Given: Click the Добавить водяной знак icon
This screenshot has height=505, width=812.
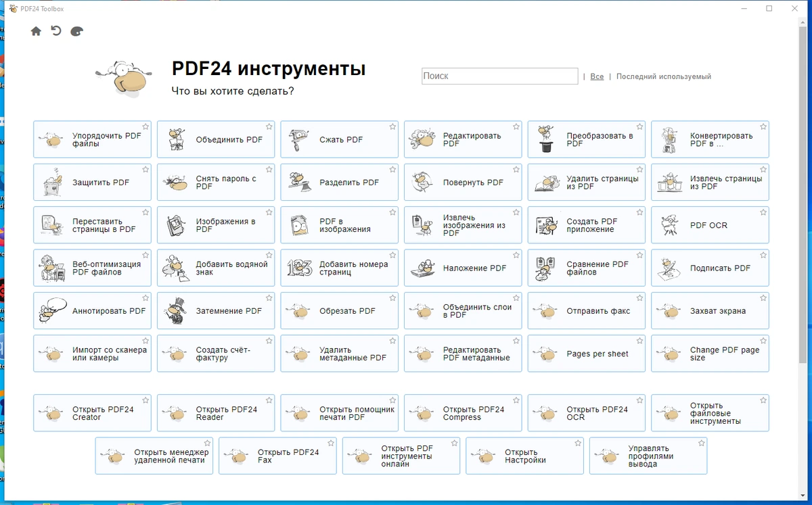Looking at the screenshot, I should click(x=176, y=268).
